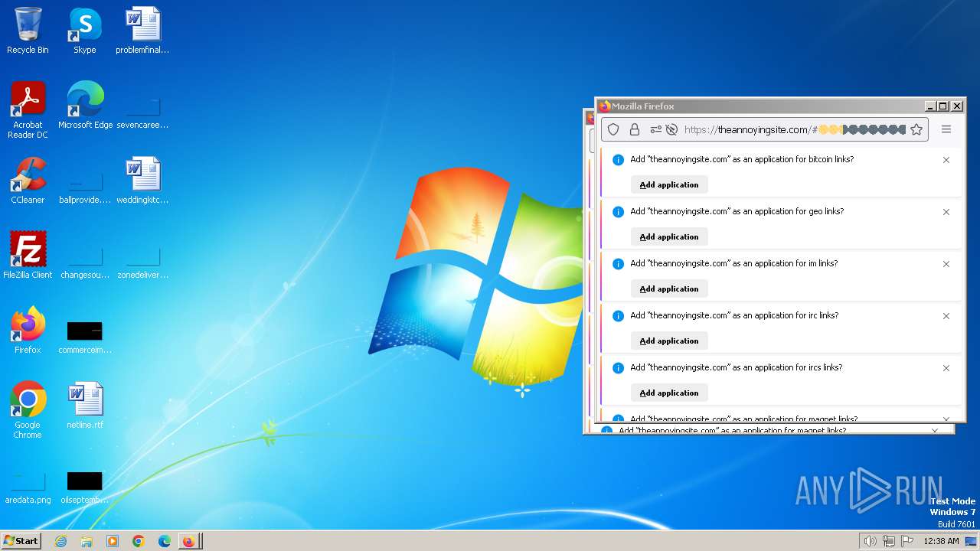Open the 12:38 AM clock
The image size is (980, 551).
941,541
